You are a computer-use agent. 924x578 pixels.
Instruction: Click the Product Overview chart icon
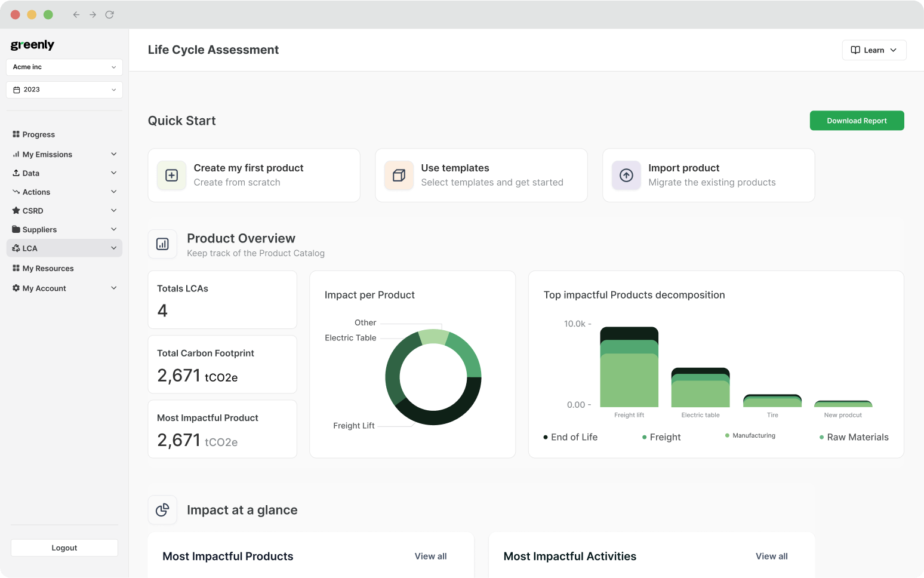pos(162,244)
